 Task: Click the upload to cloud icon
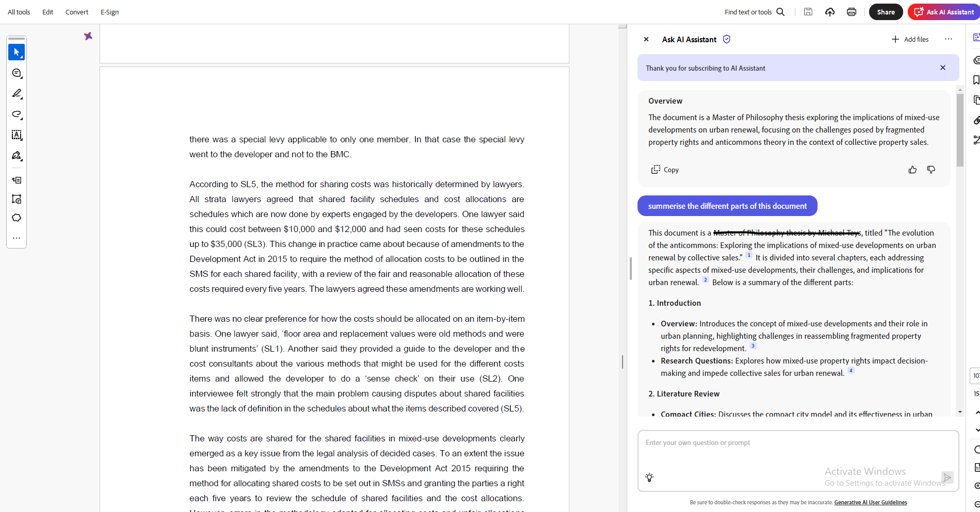coord(829,12)
